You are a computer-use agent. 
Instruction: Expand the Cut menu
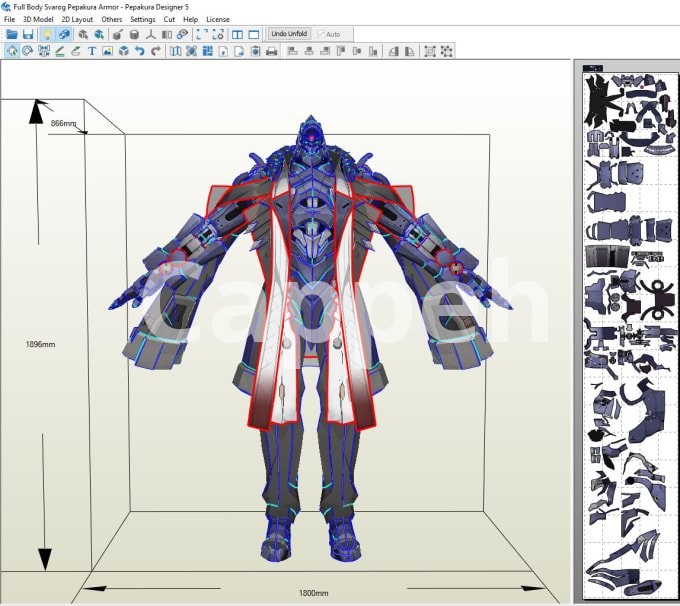169,19
